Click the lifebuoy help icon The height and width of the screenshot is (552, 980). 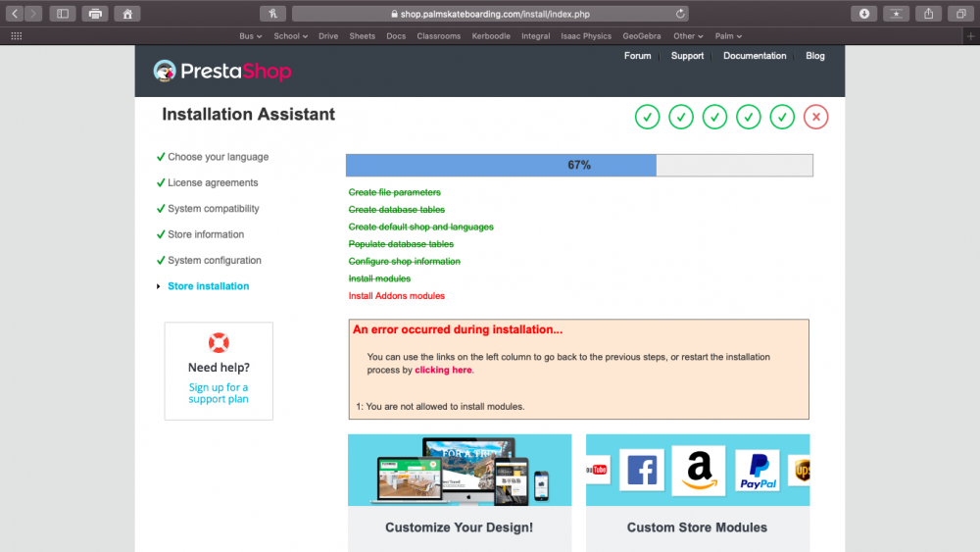(x=219, y=342)
